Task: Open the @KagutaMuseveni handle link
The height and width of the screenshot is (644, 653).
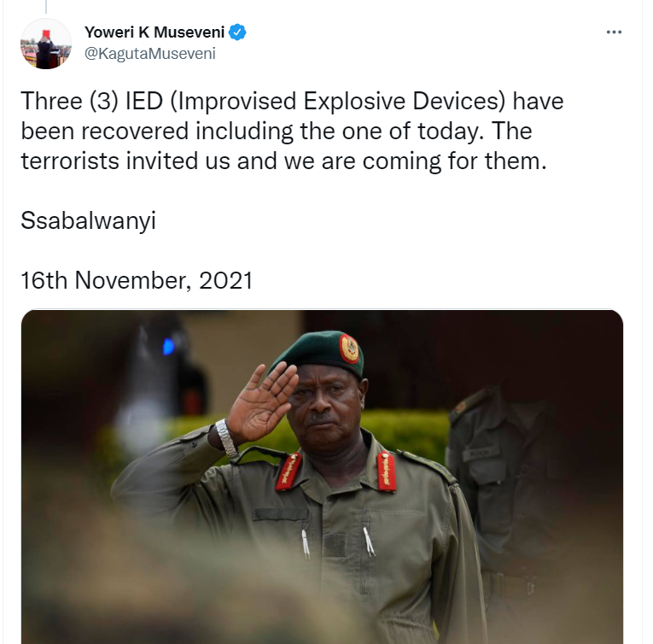Action: pyautogui.click(x=150, y=53)
